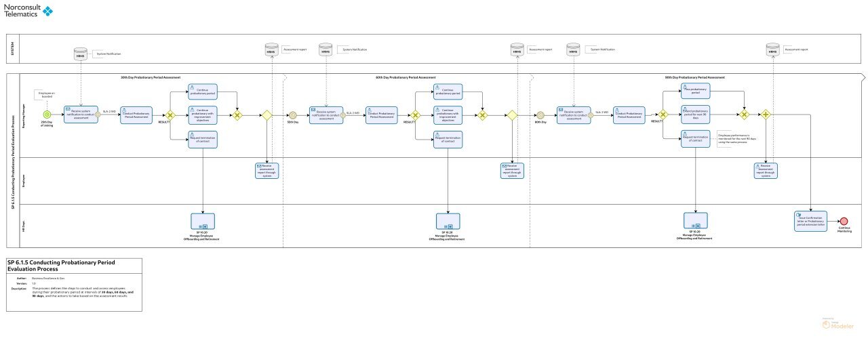Image resolution: width=868 pixels, height=349 pixels.
Task: Click the 55th Day timer event
Action: click(x=292, y=115)
